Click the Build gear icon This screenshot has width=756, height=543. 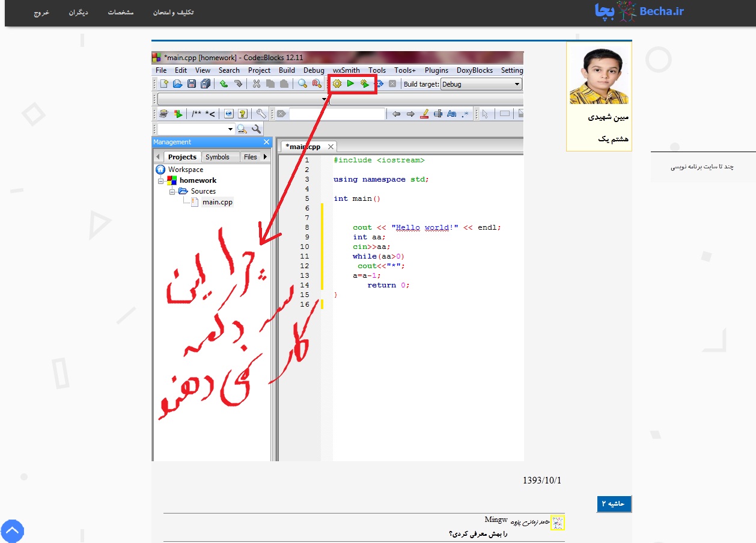337,84
